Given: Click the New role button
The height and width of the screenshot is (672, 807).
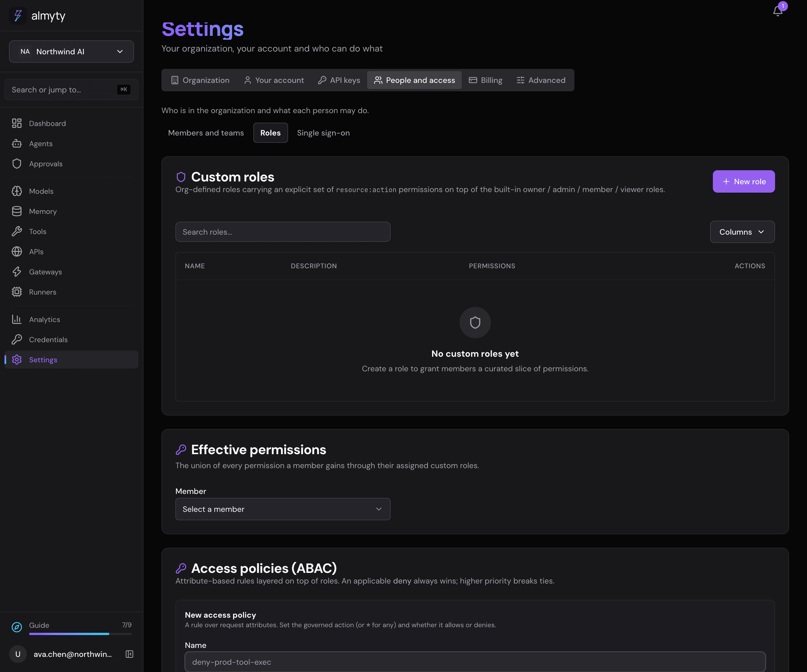Looking at the screenshot, I should (x=744, y=182).
